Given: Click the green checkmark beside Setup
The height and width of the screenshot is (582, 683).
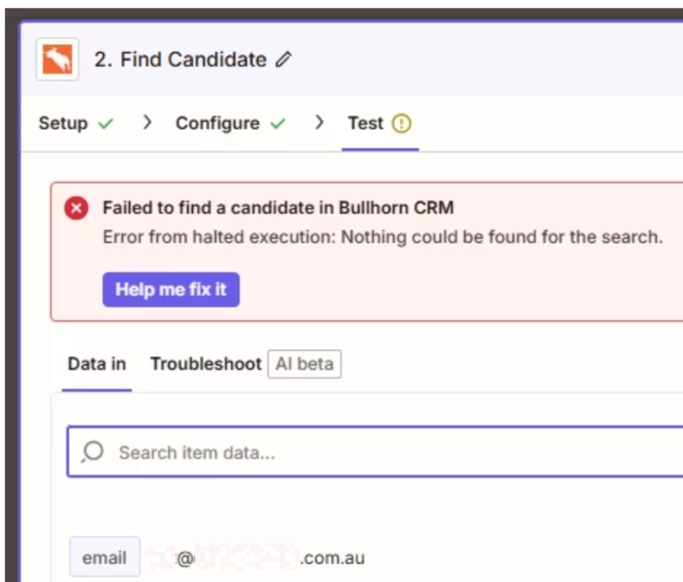Looking at the screenshot, I should click(106, 124).
